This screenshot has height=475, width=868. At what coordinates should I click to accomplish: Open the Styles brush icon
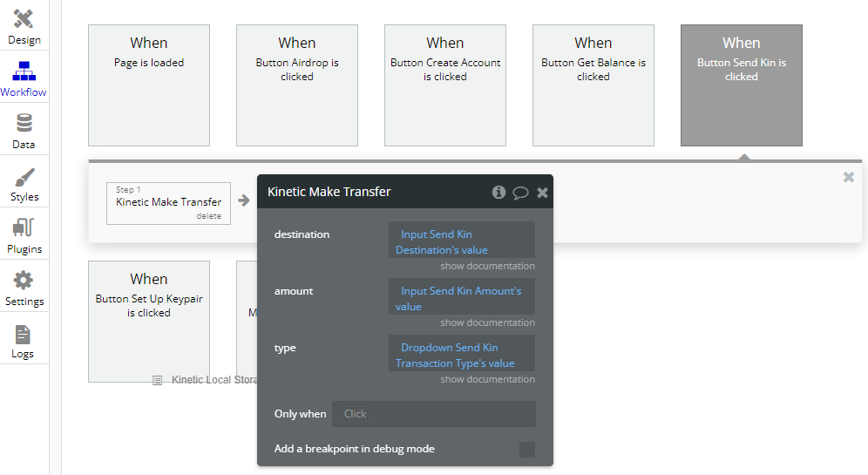click(24, 177)
